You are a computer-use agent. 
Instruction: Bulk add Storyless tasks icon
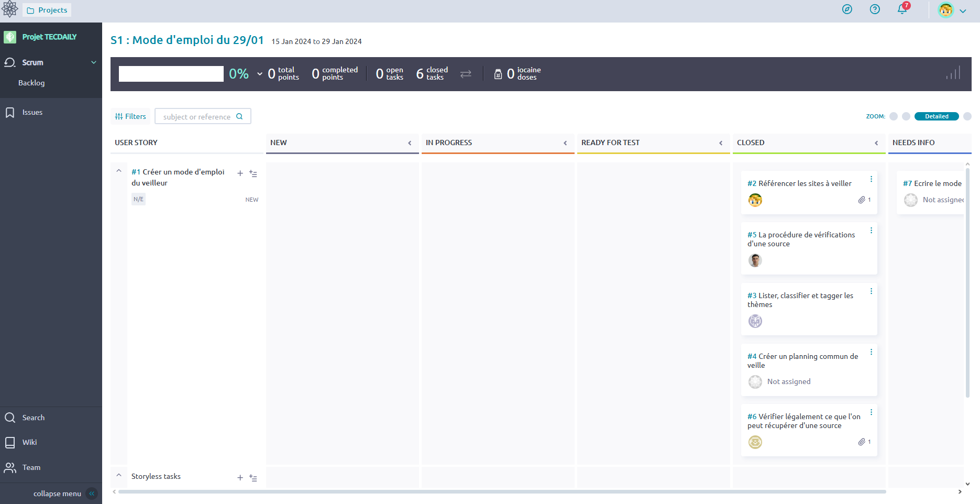tap(254, 478)
